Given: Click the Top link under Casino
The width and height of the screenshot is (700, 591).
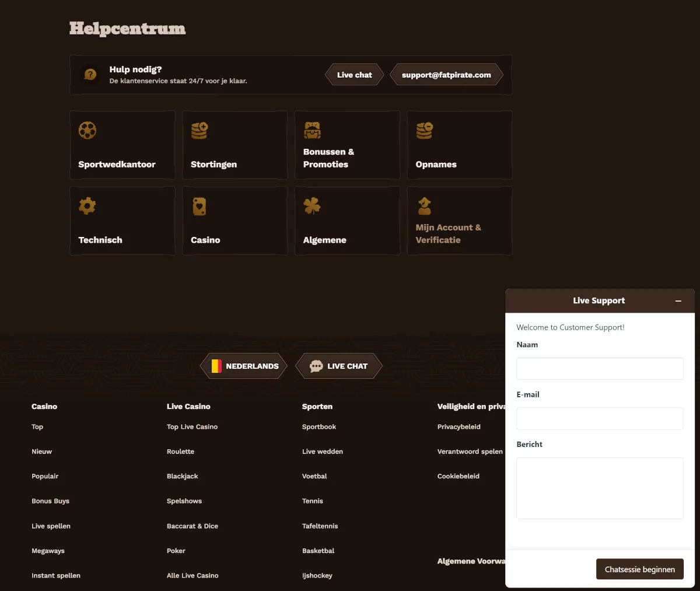Looking at the screenshot, I should coord(37,427).
